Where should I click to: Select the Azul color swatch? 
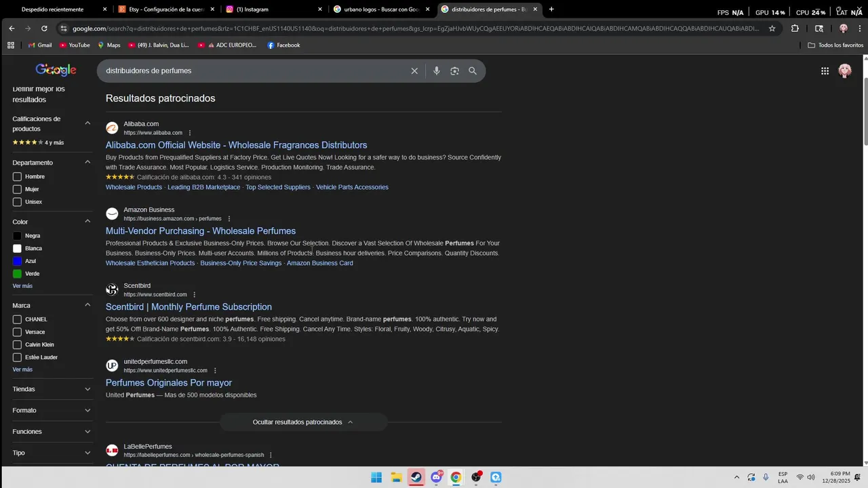point(17,261)
